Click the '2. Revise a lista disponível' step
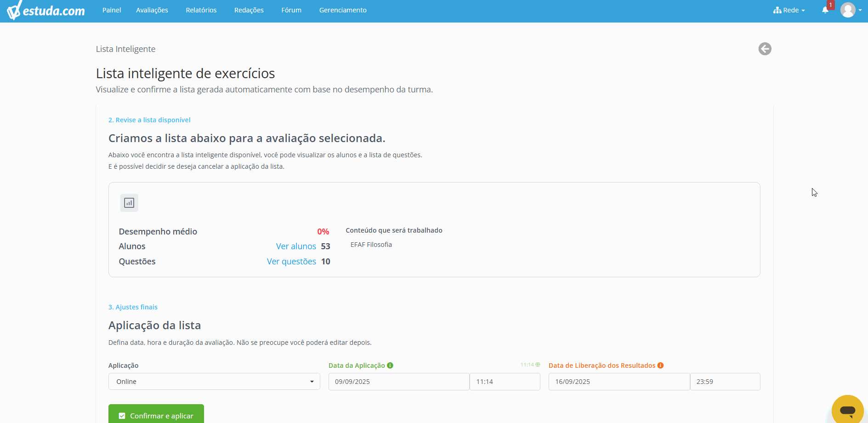Image resolution: width=868 pixels, height=423 pixels. click(x=149, y=120)
